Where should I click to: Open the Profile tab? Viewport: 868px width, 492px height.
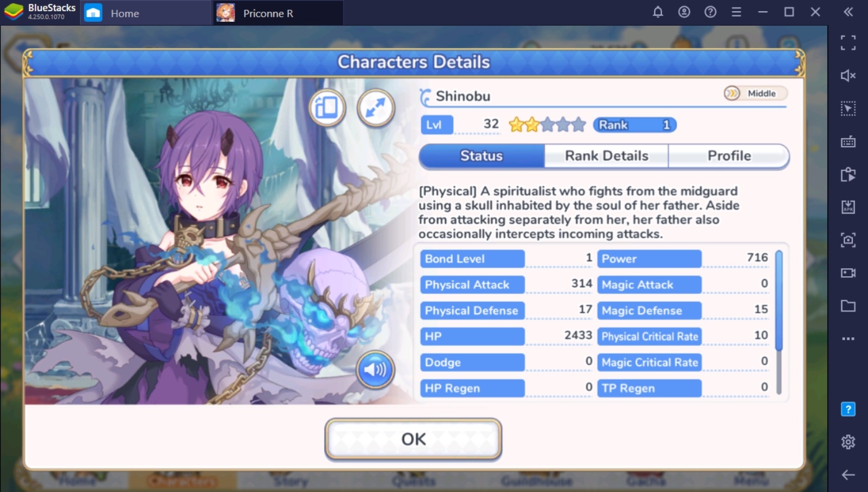click(x=729, y=156)
